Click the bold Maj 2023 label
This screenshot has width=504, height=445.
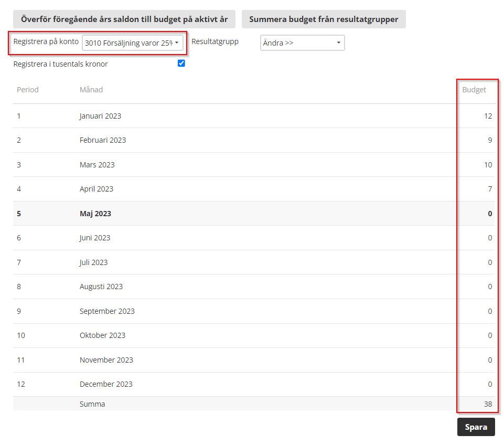(95, 214)
